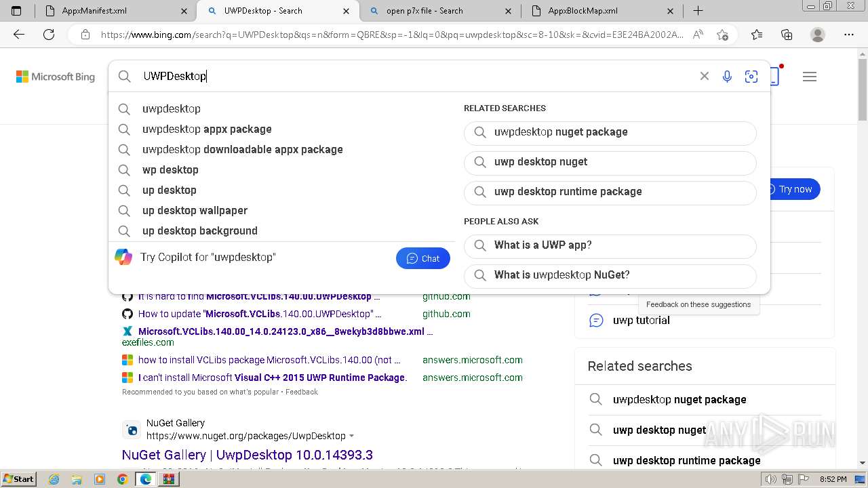This screenshot has width=868, height=488.
Task: Close the UWPDesktop search tab
Action: pos(347,11)
